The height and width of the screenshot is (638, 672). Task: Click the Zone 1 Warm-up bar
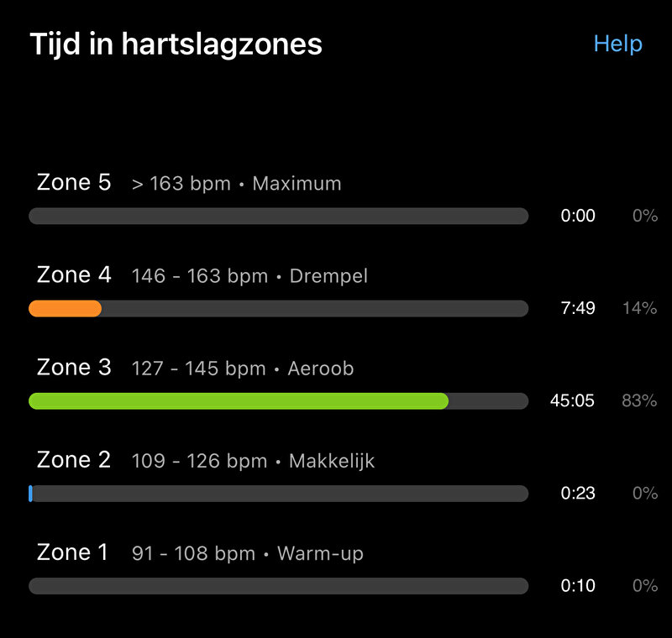pyautogui.click(x=279, y=586)
